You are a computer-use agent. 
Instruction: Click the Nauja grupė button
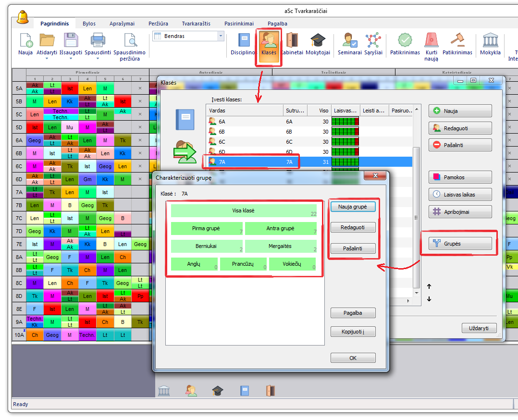click(x=353, y=207)
